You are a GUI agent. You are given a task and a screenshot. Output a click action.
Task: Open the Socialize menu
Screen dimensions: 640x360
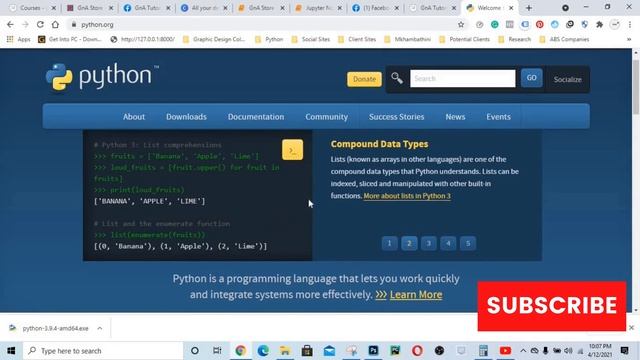coord(568,80)
